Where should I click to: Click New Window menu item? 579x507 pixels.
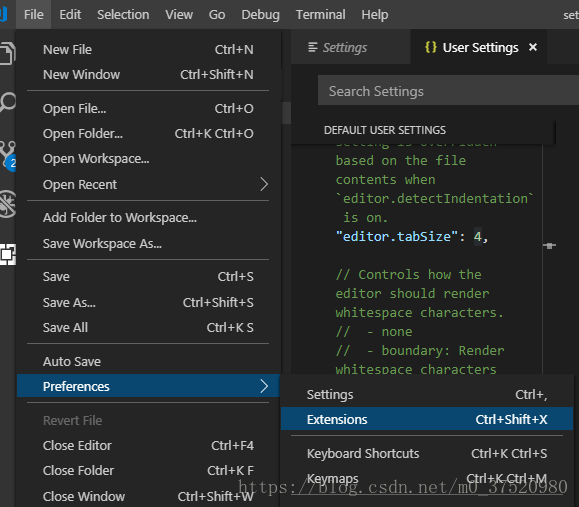pyautogui.click(x=148, y=74)
